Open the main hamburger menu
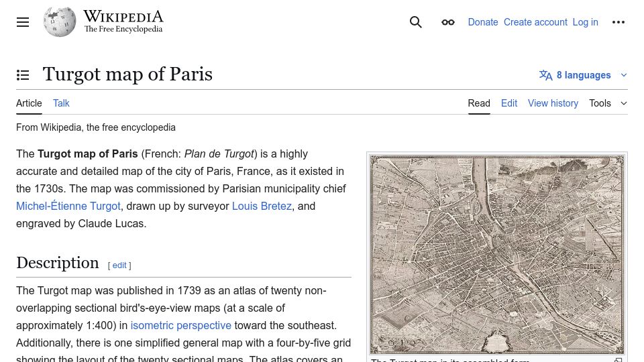The height and width of the screenshot is (362, 644). point(23,22)
